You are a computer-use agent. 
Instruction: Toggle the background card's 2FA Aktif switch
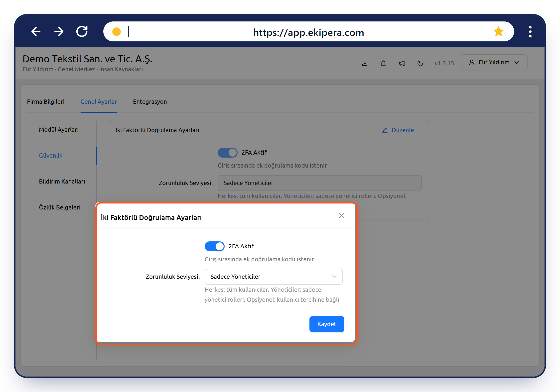(x=227, y=153)
